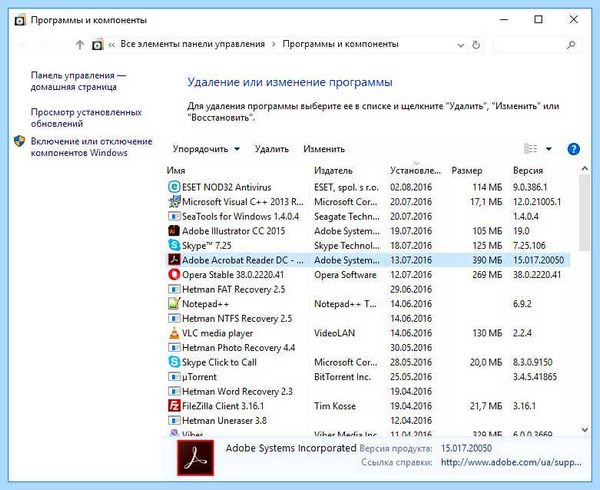Select the FileZilla Client 3.16.1 name
The height and width of the screenshot is (490, 600).
pos(223,406)
